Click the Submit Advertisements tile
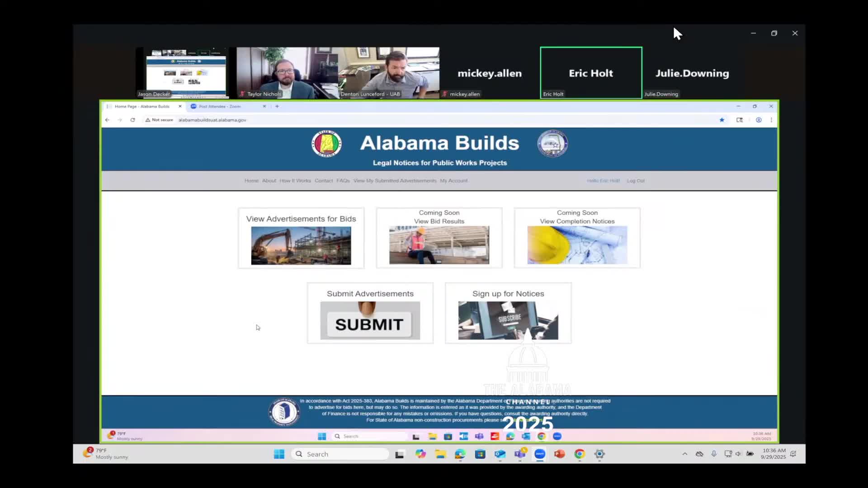This screenshot has height=488, width=868. 370,313
